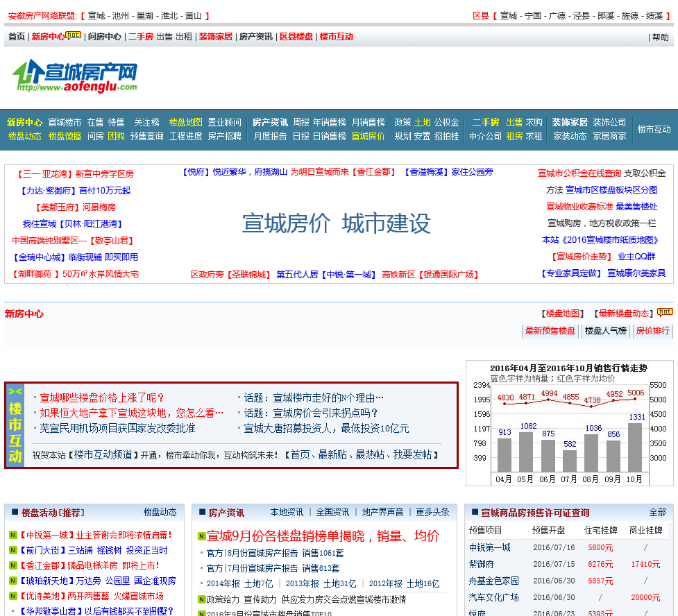Open 更多头条 news link
This screenshot has height=616, width=678.
(x=432, y=512)
